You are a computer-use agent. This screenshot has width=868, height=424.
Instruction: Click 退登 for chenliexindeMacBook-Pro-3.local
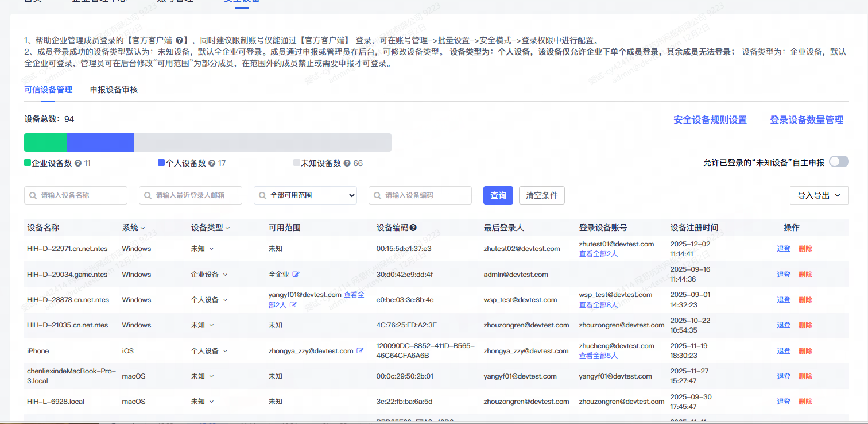coord(784,376)
